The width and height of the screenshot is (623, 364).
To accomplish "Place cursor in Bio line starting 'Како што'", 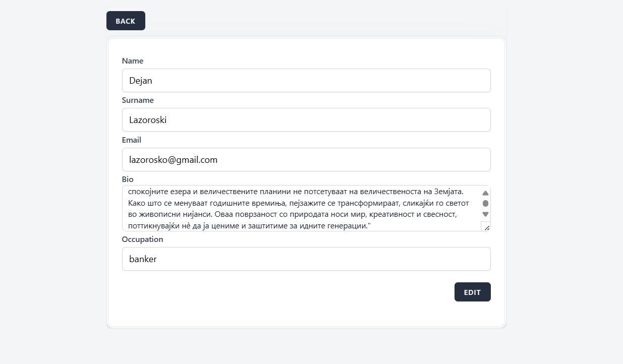I will (298, 203).
